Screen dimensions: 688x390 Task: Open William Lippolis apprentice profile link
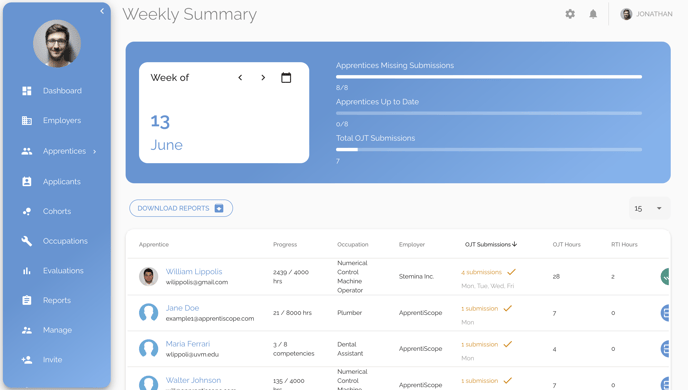(194, 272)
